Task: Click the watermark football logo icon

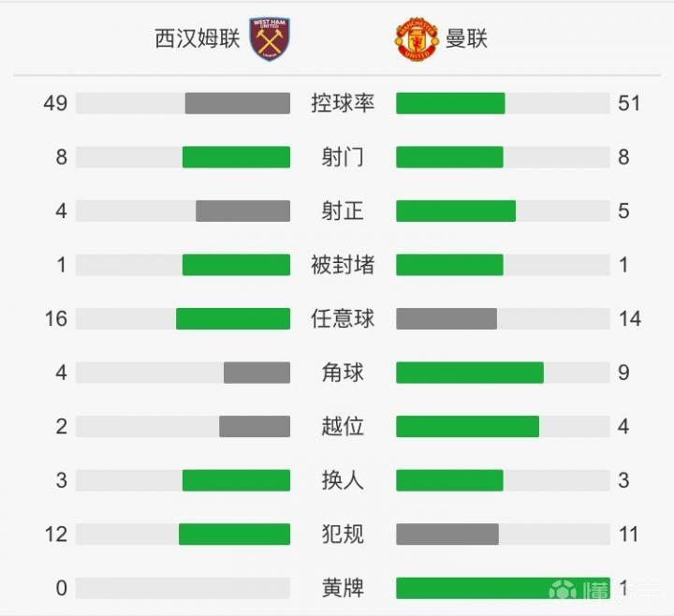Action: [563, 592]
